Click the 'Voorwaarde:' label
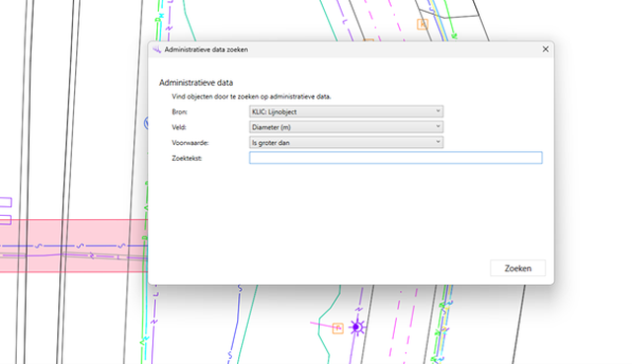Image resolution: width=632 pixels, height=364 pixels. click(x=191, y=142)
